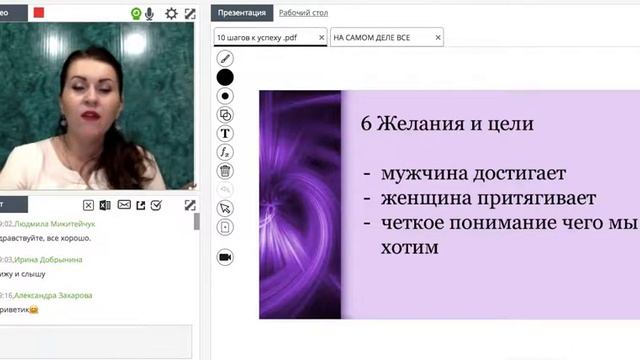640x360 pixels.
Task: Click the clear chat X-box icon
Action: point(88,205)
